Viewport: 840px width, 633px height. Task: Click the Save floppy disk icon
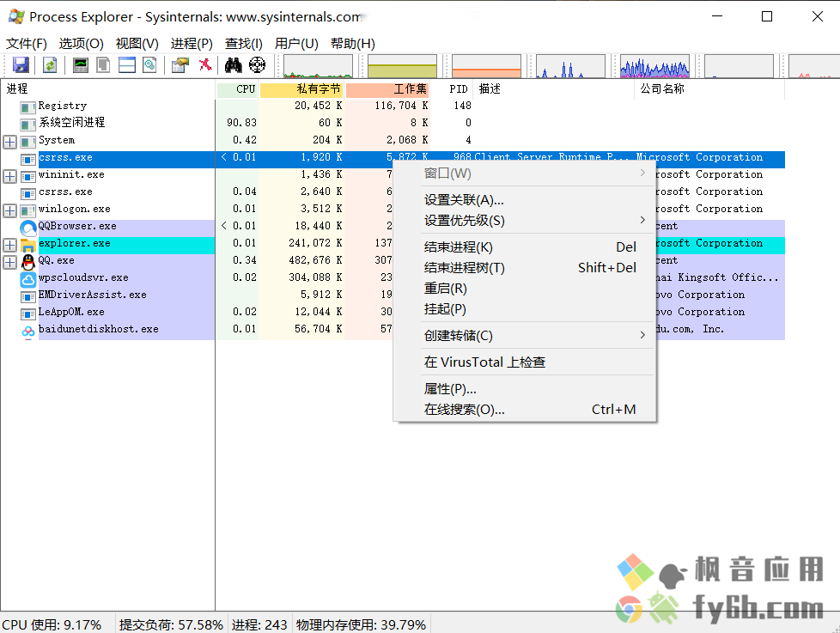pos(21,65)
